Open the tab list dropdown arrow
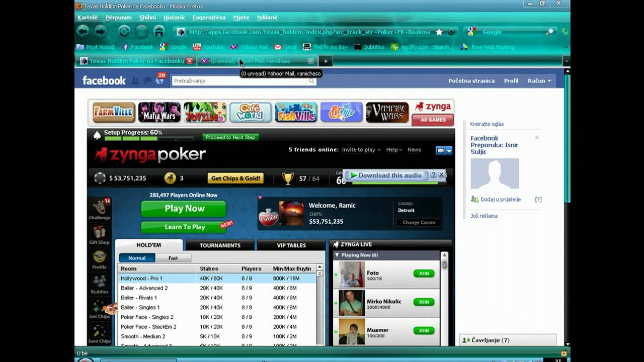The image size is (644, 362). coord(566,61)
